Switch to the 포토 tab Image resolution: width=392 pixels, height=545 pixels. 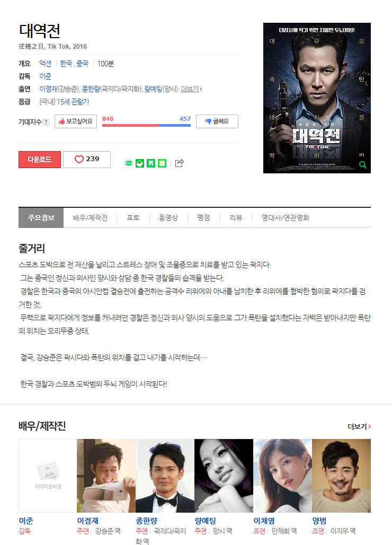point(133,218)
